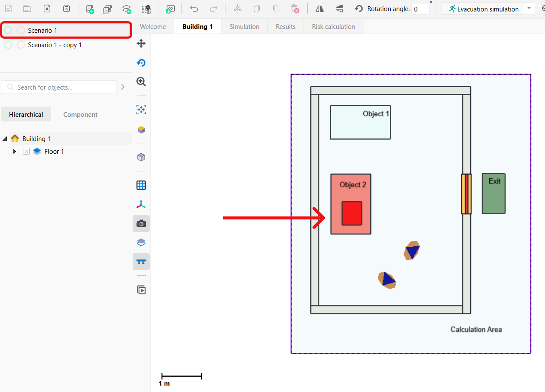Click the Evacuation simulation button
The height and width of the screenshot is (392, 545).
pos(483,9)
